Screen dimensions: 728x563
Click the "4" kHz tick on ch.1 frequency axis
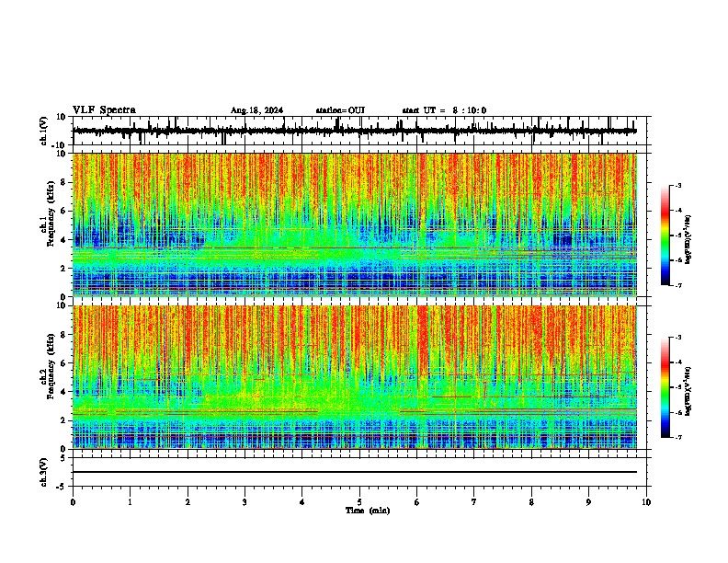[63, 239]
